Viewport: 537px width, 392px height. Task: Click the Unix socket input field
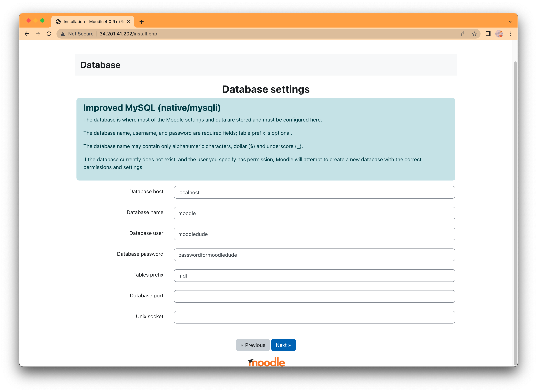point(314,317)
